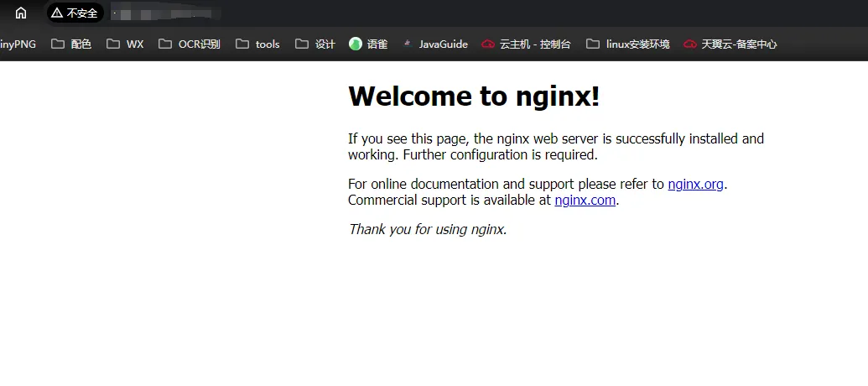
Task: Open the tools bookmark folder
Action: click(x=257, y=44)
